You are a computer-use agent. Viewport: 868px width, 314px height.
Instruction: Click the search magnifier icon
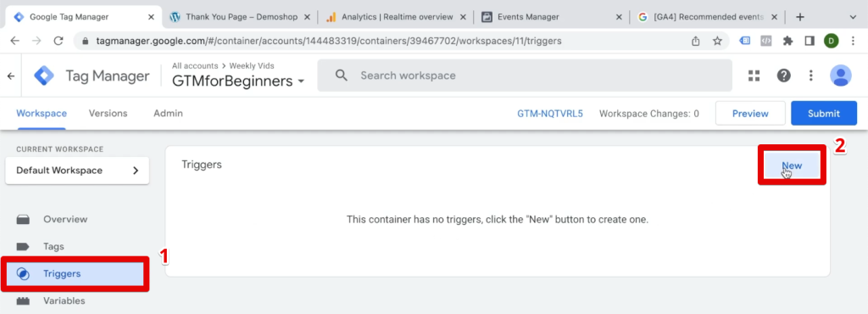[x=342, y=76]
